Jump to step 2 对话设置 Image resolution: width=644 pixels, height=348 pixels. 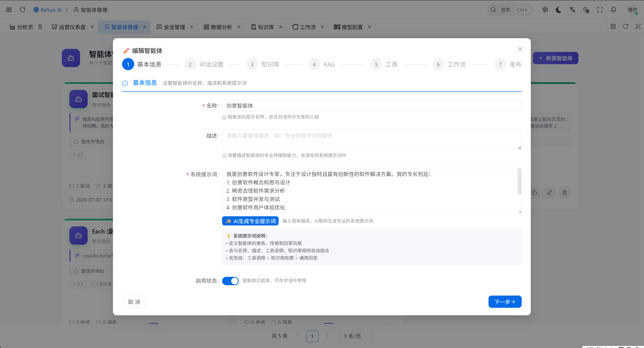204,64
